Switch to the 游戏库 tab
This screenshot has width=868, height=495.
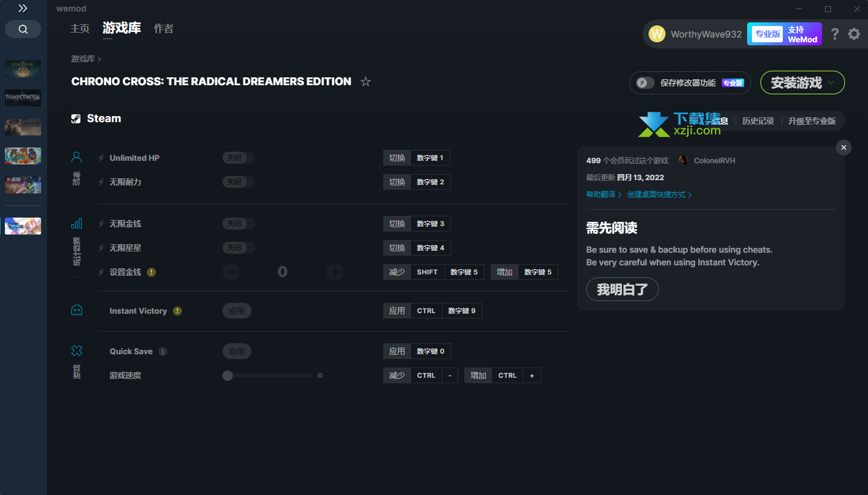121,28
